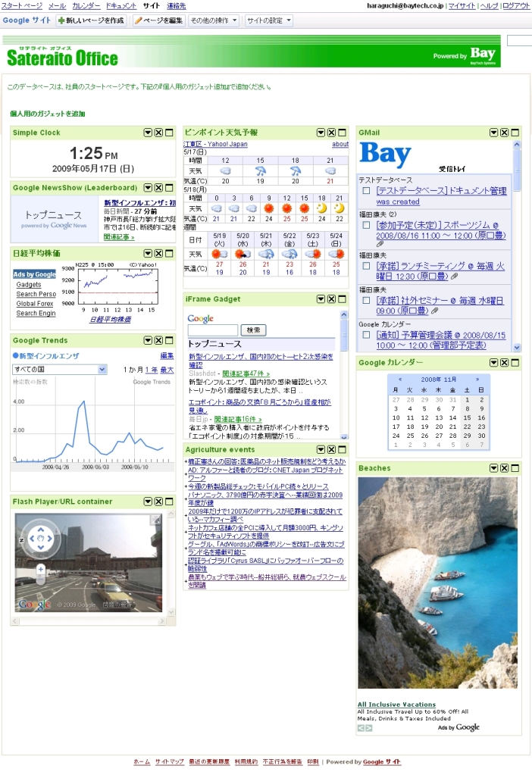Click the street view pan control
The image size is (532, 775).
tap(40, 539)
